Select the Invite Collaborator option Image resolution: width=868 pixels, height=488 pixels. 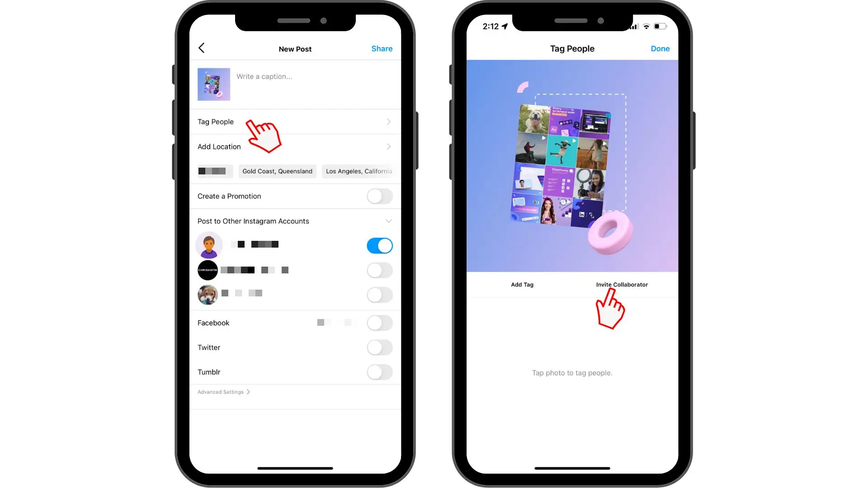click(623, 284)
